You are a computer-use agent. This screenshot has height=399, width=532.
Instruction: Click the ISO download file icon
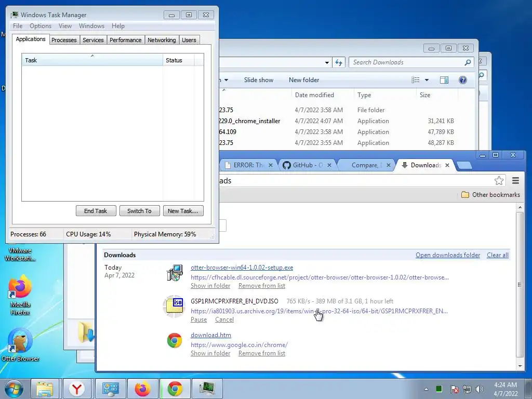[175, 307]
